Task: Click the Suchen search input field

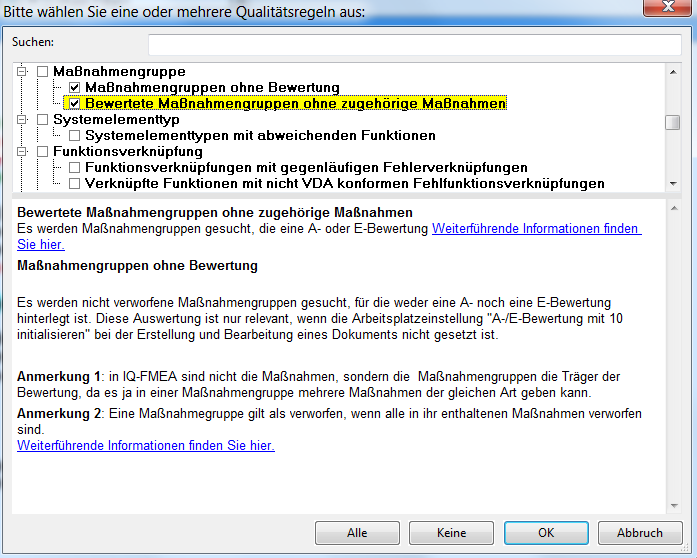Action: [414, 45]
